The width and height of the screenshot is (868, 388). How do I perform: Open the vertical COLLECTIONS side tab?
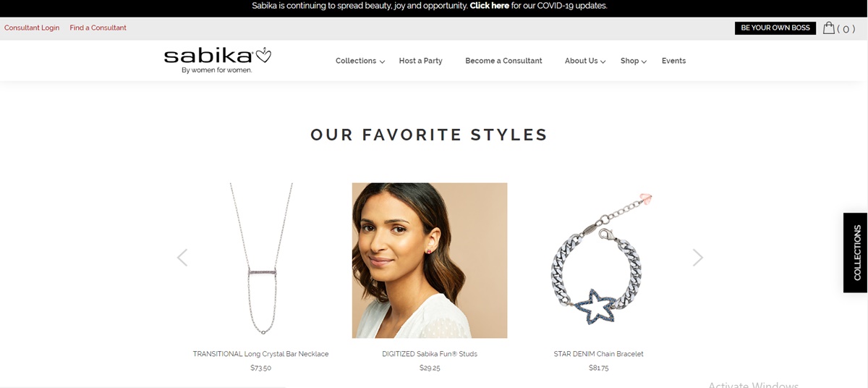tap(856, 253)
